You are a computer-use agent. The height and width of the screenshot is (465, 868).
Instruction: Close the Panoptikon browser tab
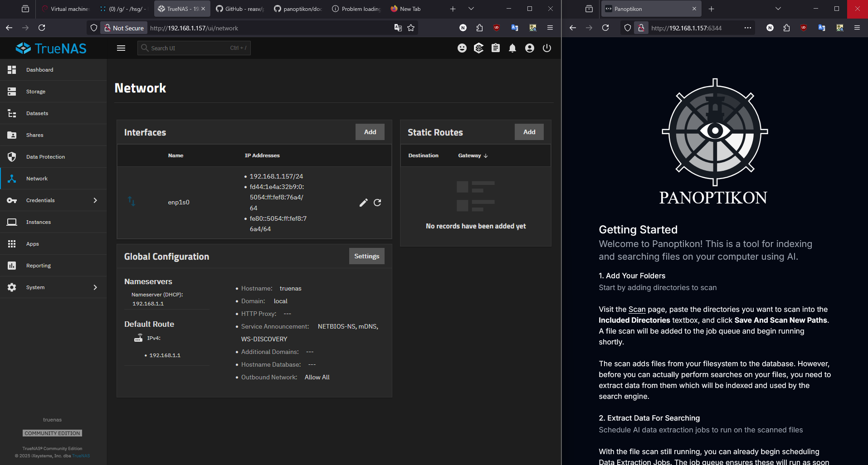[x=694, y=9]
